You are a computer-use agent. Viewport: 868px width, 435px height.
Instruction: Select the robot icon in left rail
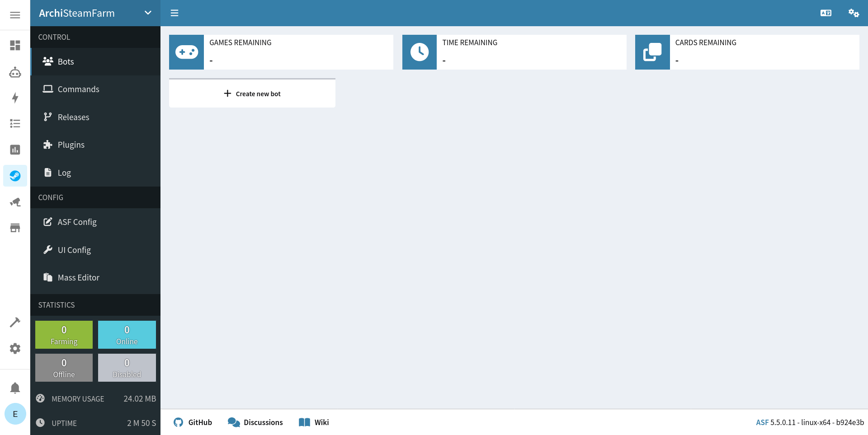point(15,72)
